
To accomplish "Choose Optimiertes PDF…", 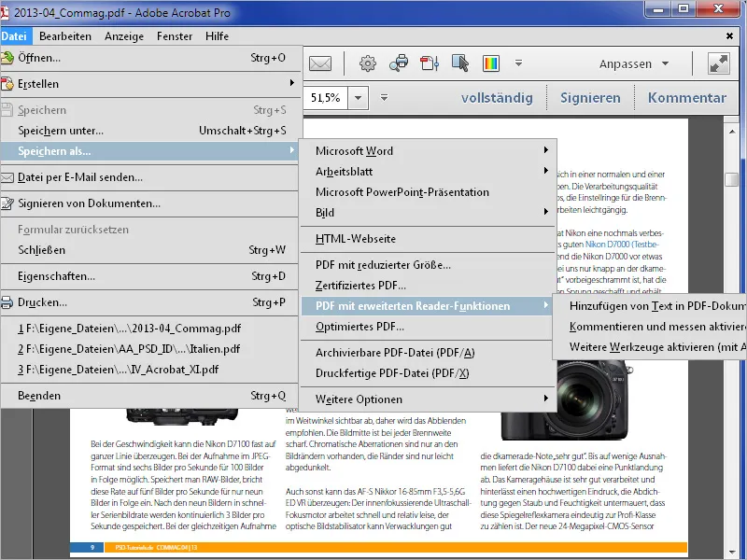I will (429, 327).
